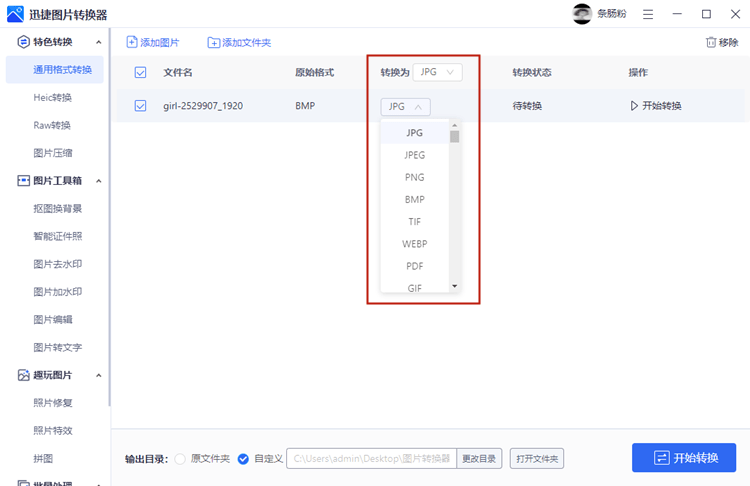Screen dimensions: 750x486
Task: Click the 转换状态 column header
Action: (532, 72)
